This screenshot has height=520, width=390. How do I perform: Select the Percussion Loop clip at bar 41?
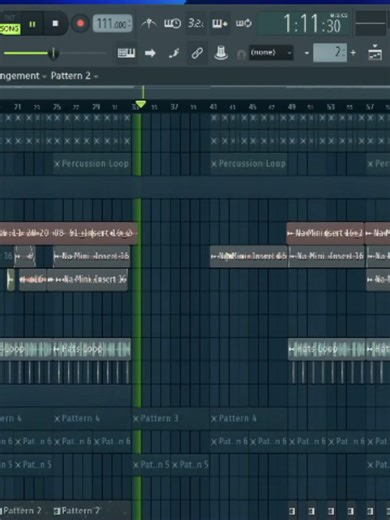pos(248,164)
